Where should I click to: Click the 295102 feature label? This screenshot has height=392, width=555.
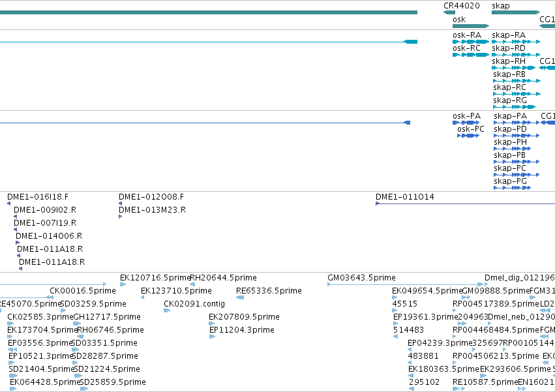pyautogui.click(x=424, y=382)
